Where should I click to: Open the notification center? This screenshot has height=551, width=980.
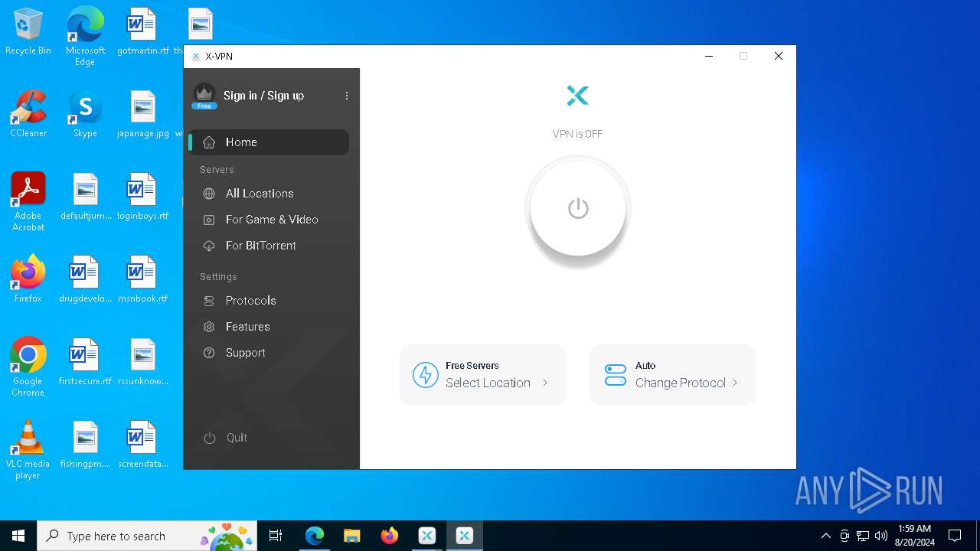pos(955,536)
